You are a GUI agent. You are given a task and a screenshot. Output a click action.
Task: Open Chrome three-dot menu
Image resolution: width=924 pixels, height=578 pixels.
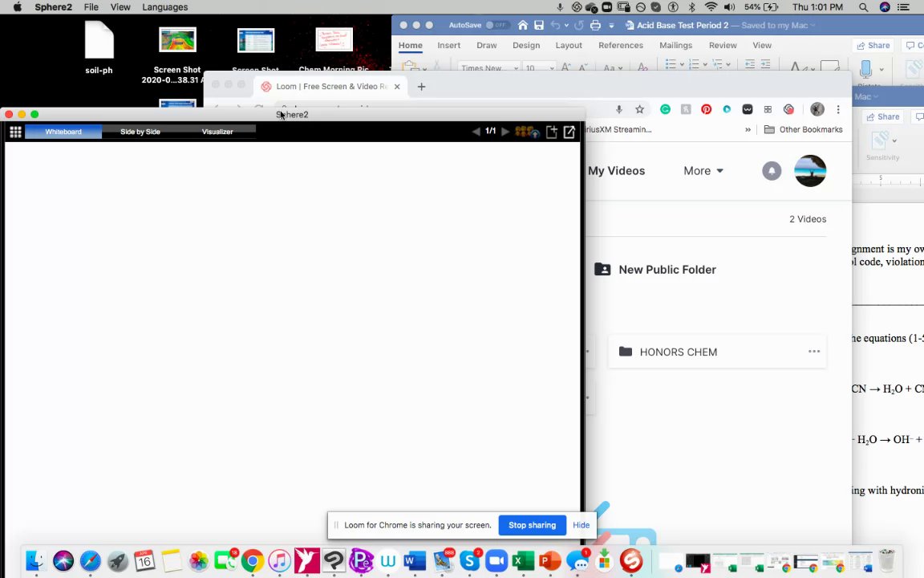(838, 109)
